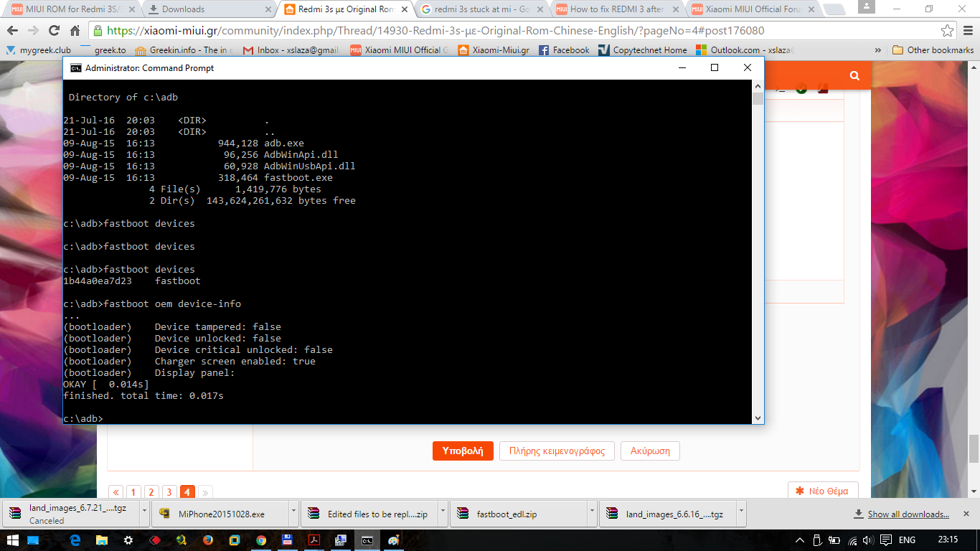Launch Microsoft Edge from the taskbar
980x551 pixels.
[75, 540]
